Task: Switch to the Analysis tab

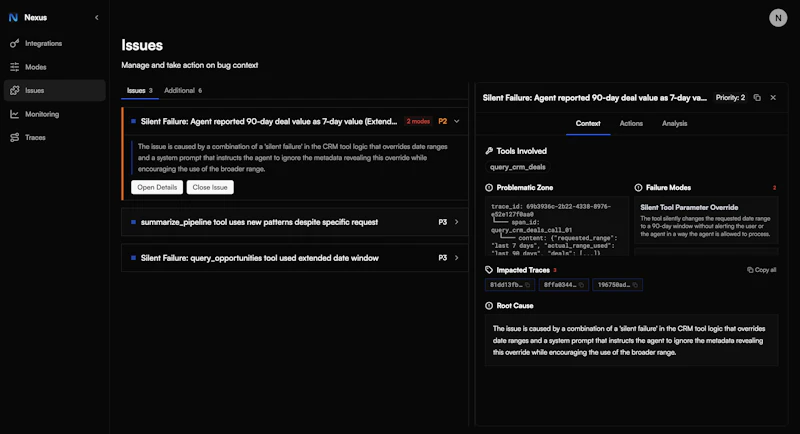Action: [674, 123]
